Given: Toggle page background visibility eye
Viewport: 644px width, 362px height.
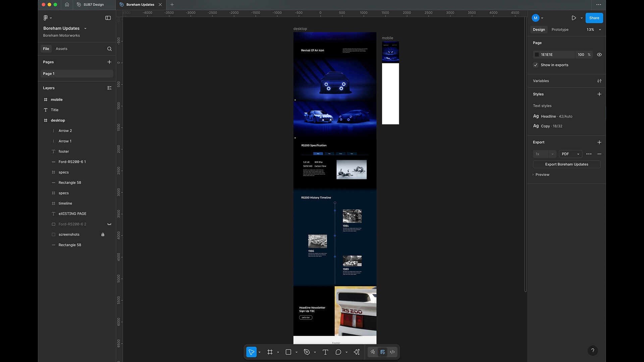Looking at the screenshot, I should pyautogui.click(x=599, y=55).
